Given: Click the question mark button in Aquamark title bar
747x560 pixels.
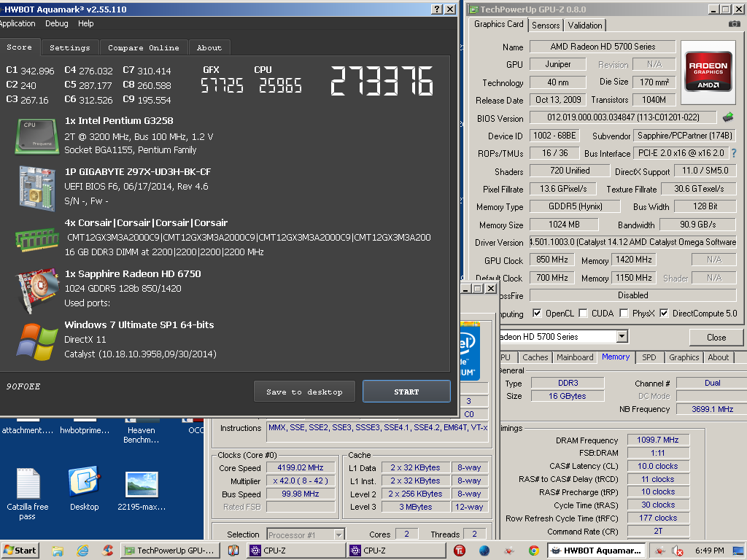Looking at the screenshot, I should (437, 9).
